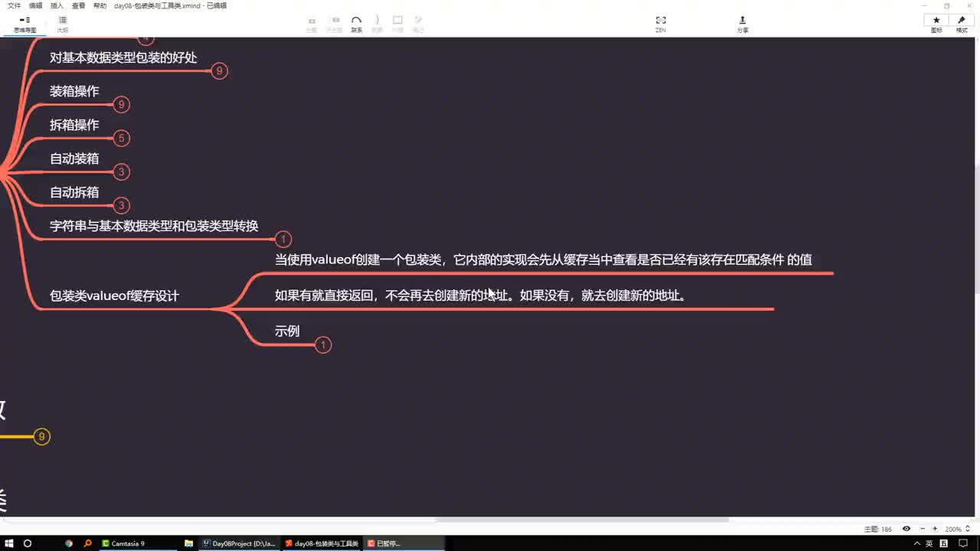Select the 拆箱操作 topic
Screen dimensions: 980x551
pos(74,125)
